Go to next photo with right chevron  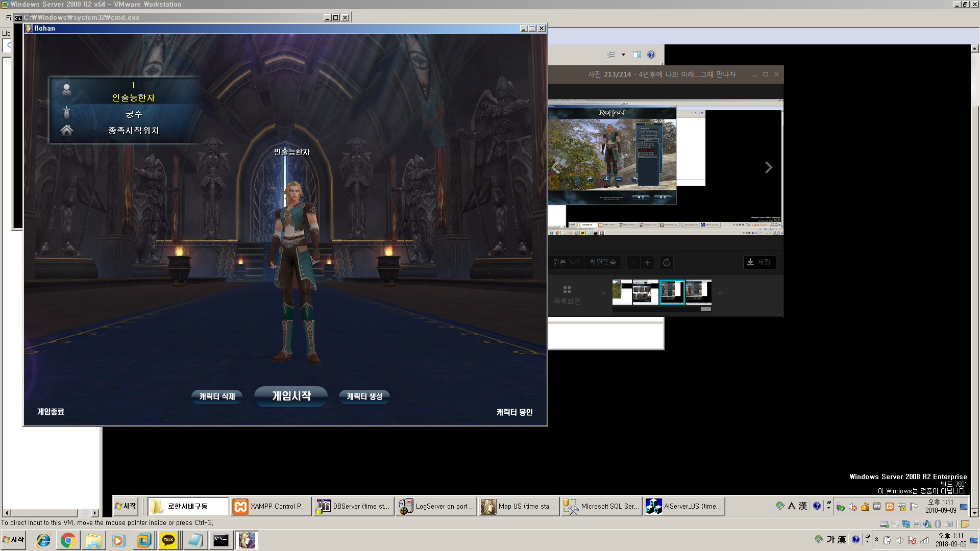[769, 167]
